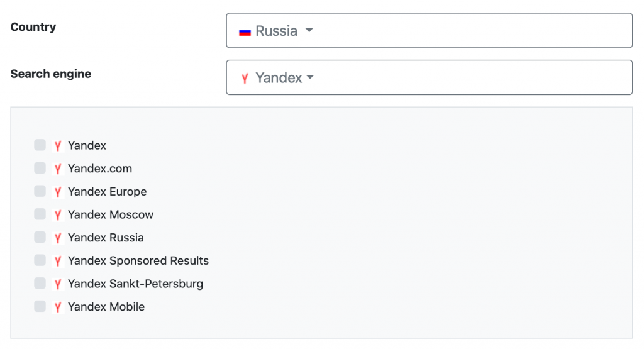Click the Yandex Sankt-Petersburg label text
Image resolution: width=644 pixels, height=349 pixels.
(136, 284)
